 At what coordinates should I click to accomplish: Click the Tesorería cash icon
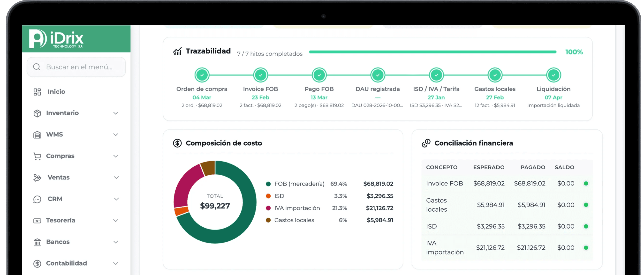(x=37, y=221)
